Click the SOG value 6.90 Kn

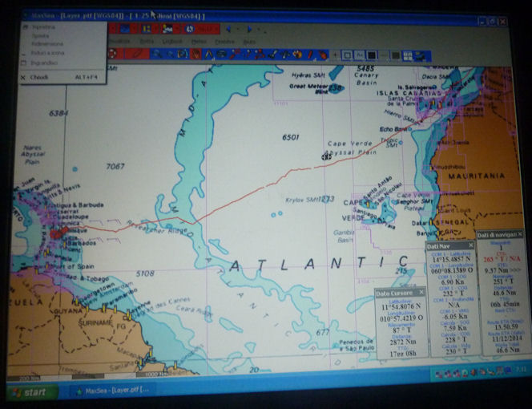[x=453, y=282]
